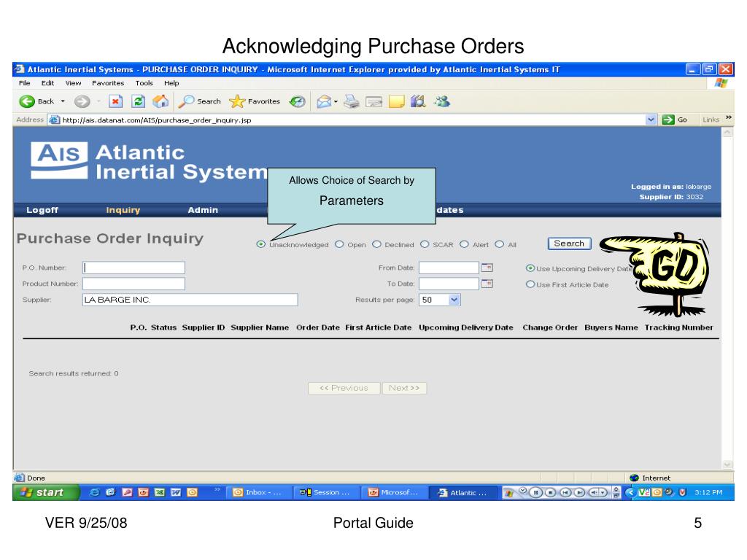Switch to Inbox taskbar window

click(x=258, y=492)
